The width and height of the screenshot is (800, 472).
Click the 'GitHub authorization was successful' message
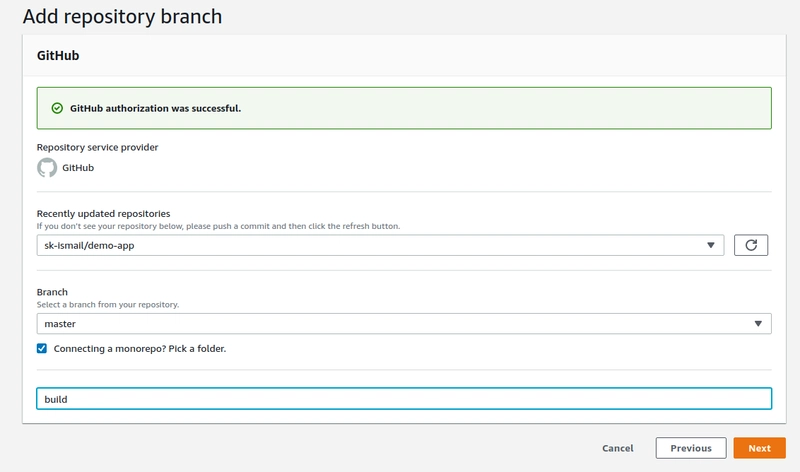(155, 108)
